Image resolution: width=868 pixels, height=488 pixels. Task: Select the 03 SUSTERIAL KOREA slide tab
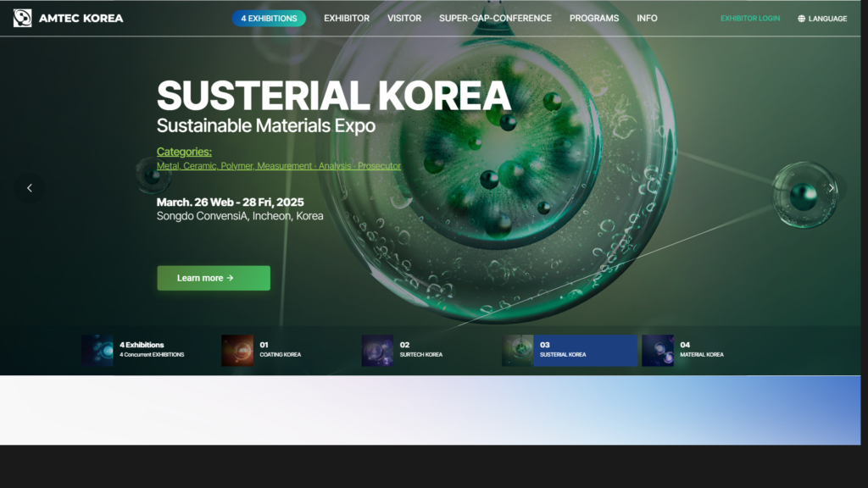pos(570,350)
